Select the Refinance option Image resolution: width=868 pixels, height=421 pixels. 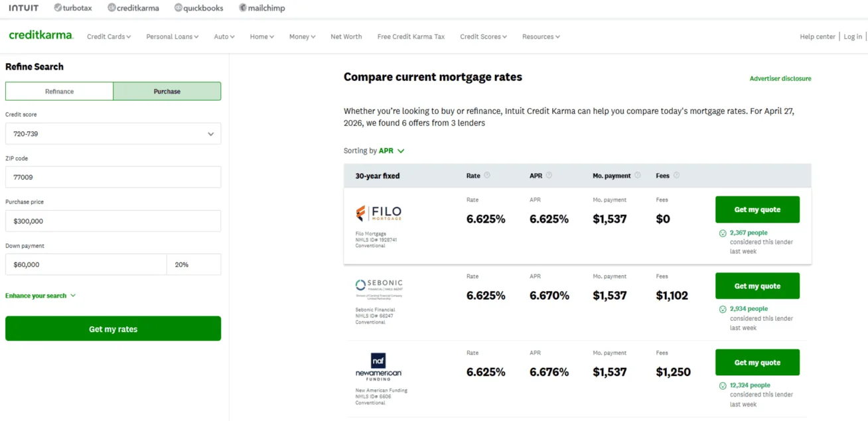coord(59,91)
